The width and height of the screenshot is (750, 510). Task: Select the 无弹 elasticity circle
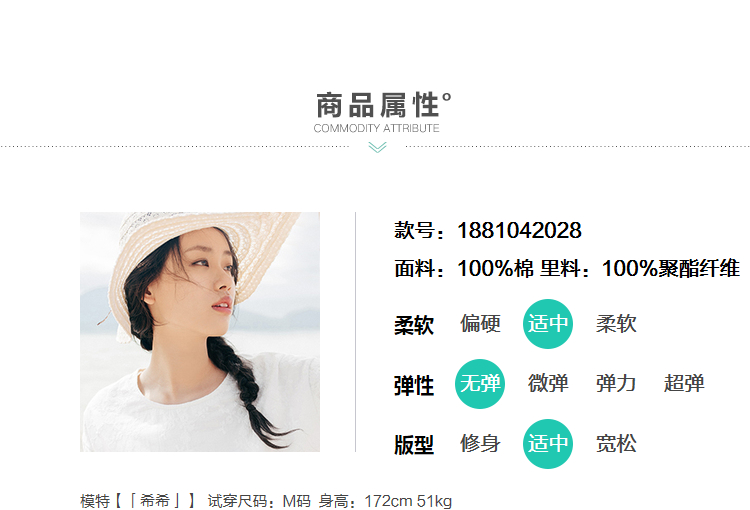480,384
